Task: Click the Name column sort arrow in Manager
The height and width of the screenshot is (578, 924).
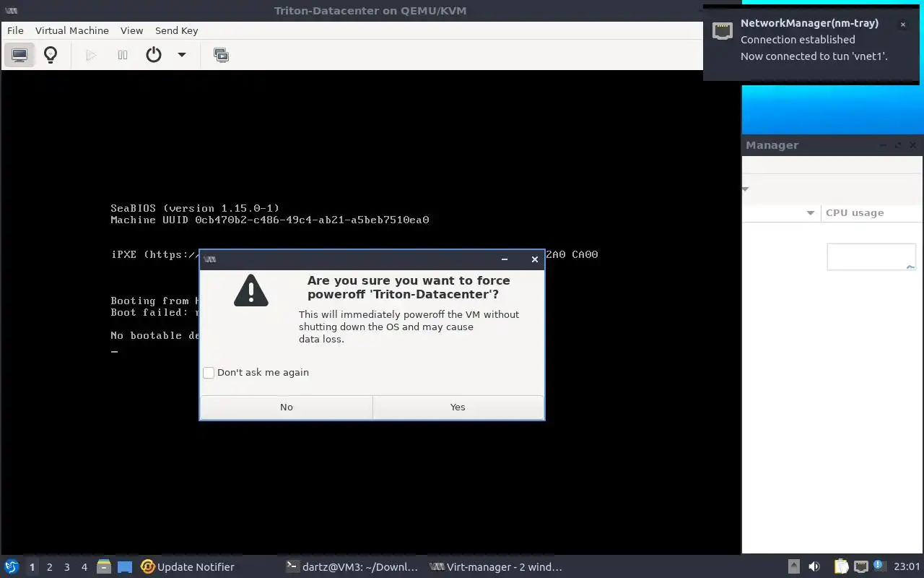Action: 811,213
